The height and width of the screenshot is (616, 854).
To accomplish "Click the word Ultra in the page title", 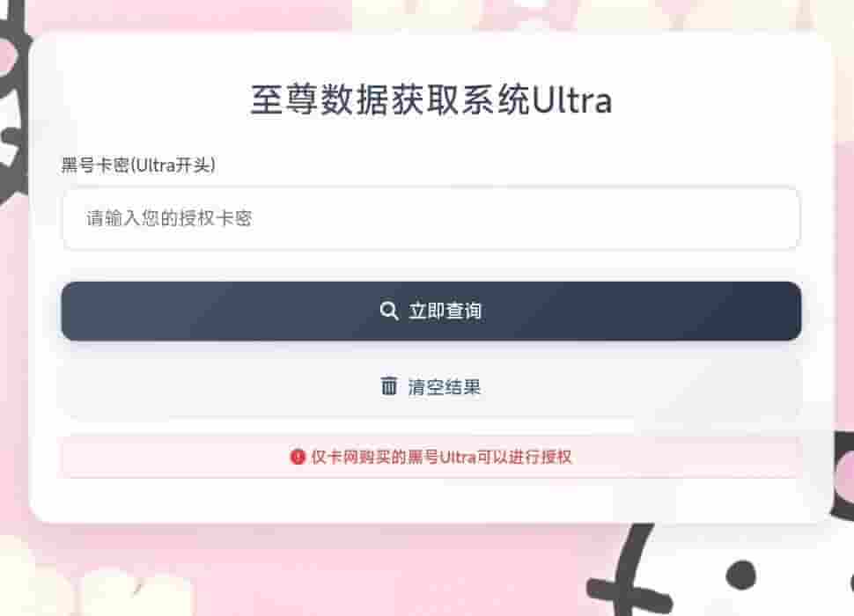I will click(x=572, y=100).
